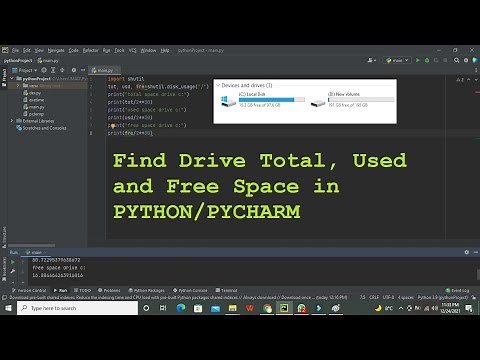
Task: Open the Problems tab
Action: click(x=109, y=290)
